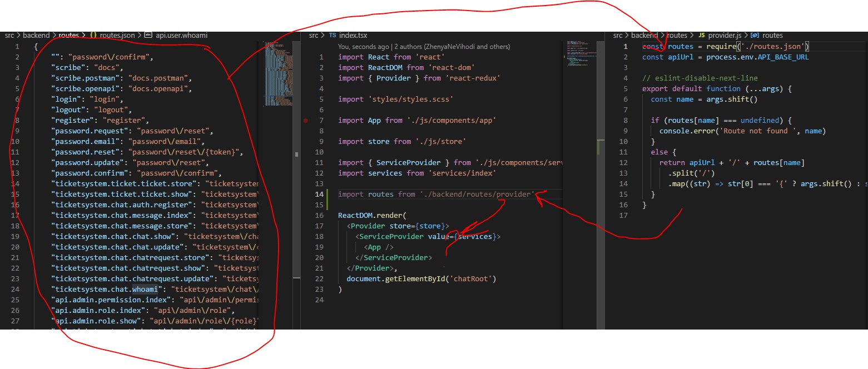Click the "password.email" key in routes.json
Image resolution: width=868 pixels, height=369 pixels.
pyautogui.click(x=85, y=142)
